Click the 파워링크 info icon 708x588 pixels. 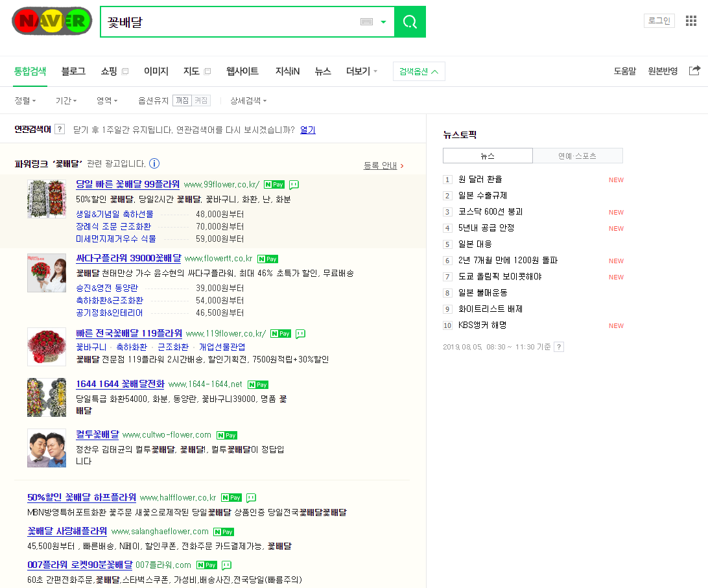(154, 163)
